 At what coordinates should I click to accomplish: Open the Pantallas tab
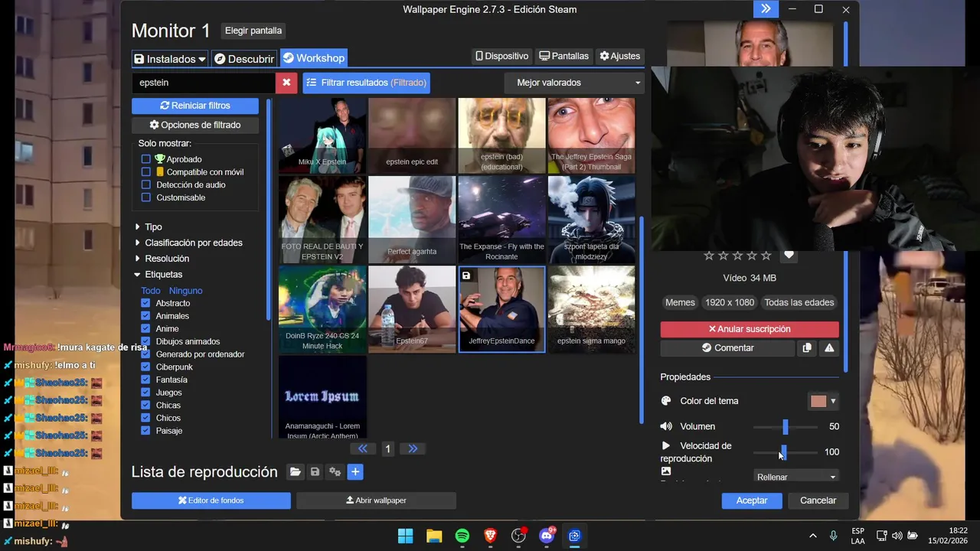pyautogui.click(x=564, y=56)
